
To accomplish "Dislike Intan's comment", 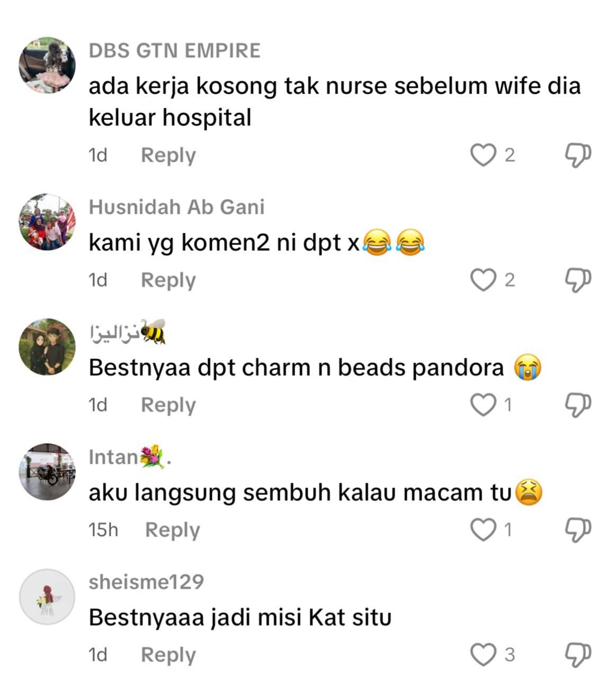I will 578,530.
